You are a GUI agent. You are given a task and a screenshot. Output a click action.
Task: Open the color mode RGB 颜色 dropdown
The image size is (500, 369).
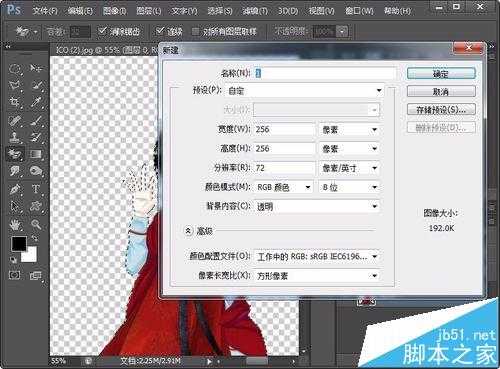283,187
